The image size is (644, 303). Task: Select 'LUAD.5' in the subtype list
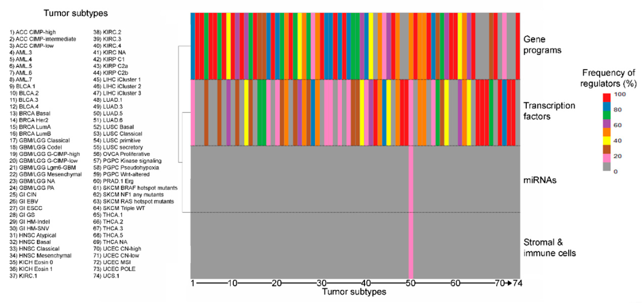[108, 113]
